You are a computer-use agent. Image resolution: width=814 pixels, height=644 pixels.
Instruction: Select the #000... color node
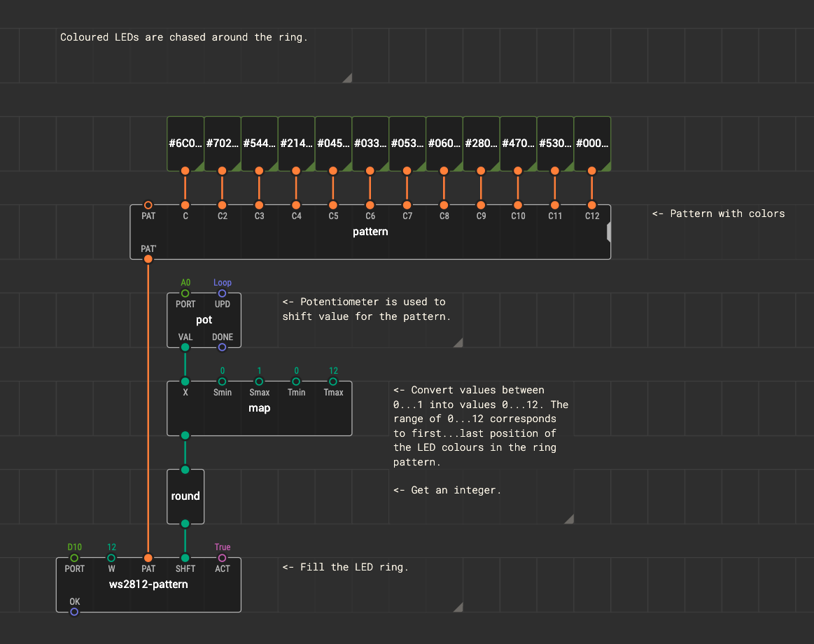pyautogui.click(x=592, y=143)
